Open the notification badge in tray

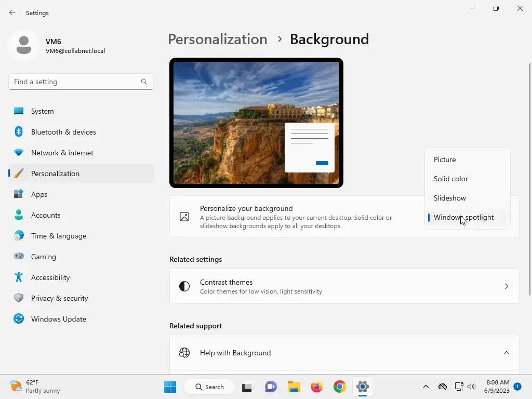tap(517, 387)
